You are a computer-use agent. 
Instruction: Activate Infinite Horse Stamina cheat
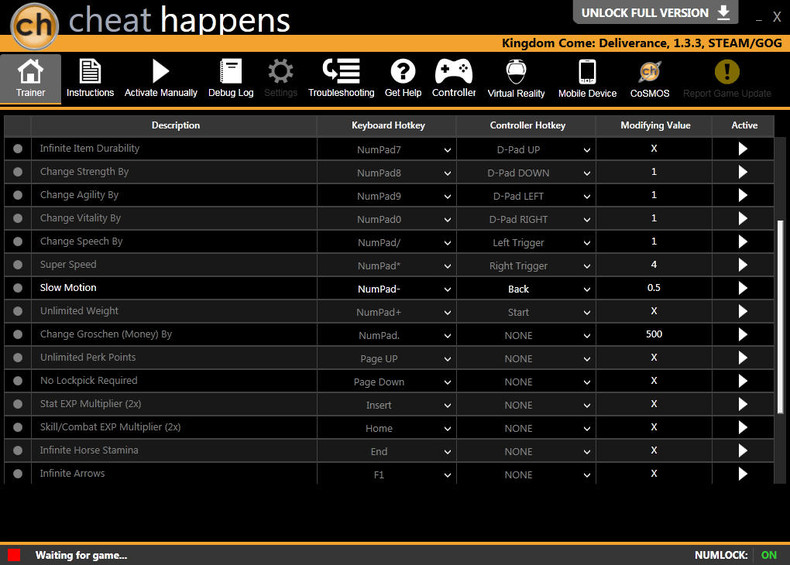(x=743, y=450)
